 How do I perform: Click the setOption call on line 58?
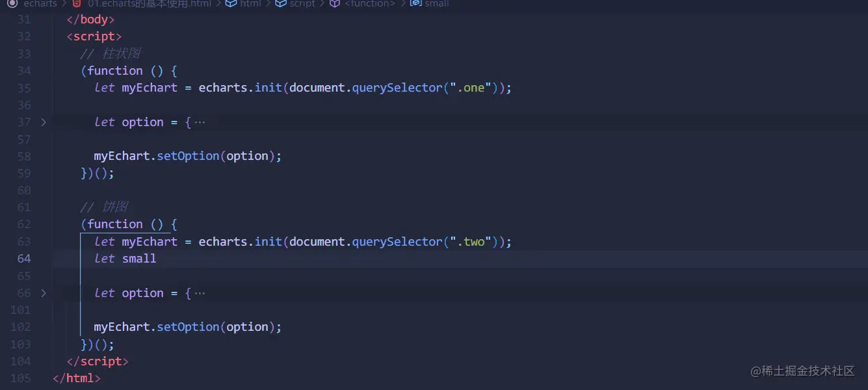tap(188, 156)
